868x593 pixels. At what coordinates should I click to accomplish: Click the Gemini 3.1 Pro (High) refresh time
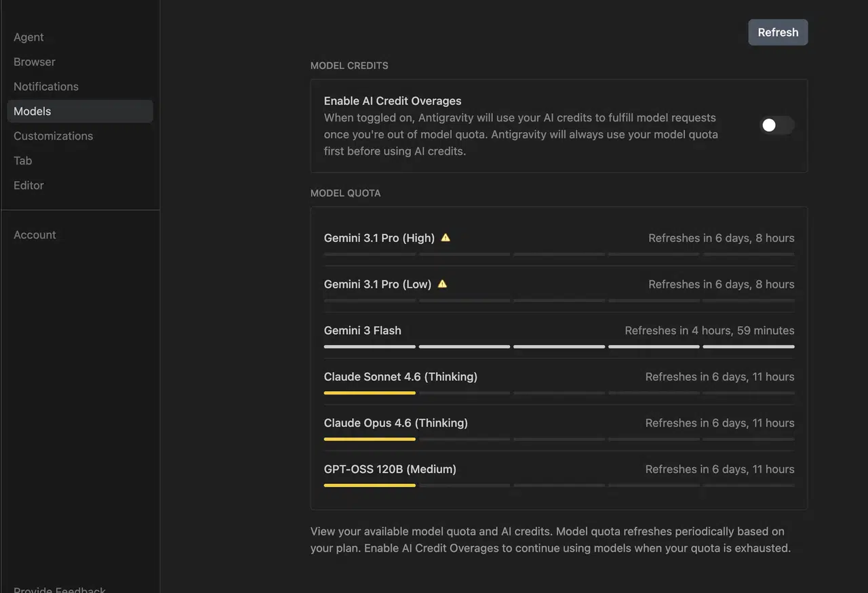722,238
